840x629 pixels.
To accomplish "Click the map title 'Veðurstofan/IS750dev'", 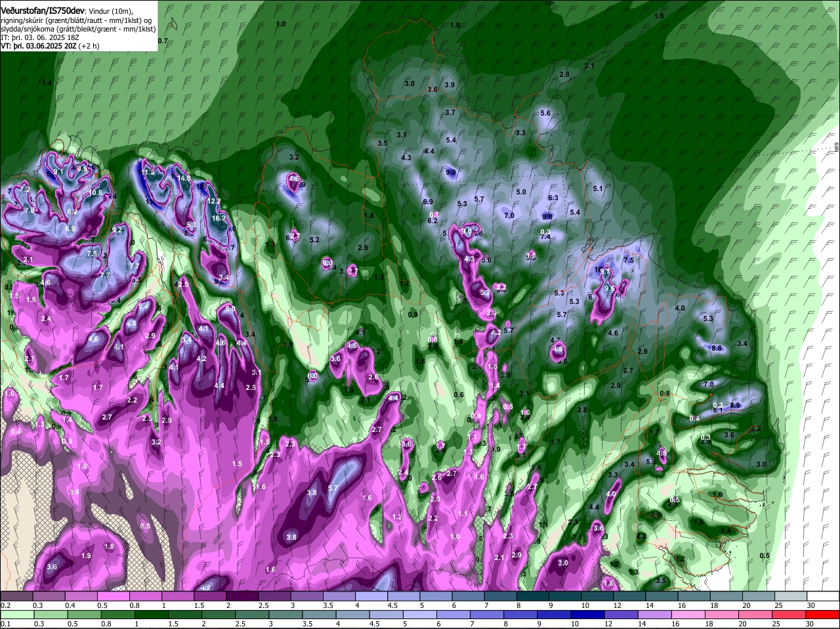I will point(43,11).
